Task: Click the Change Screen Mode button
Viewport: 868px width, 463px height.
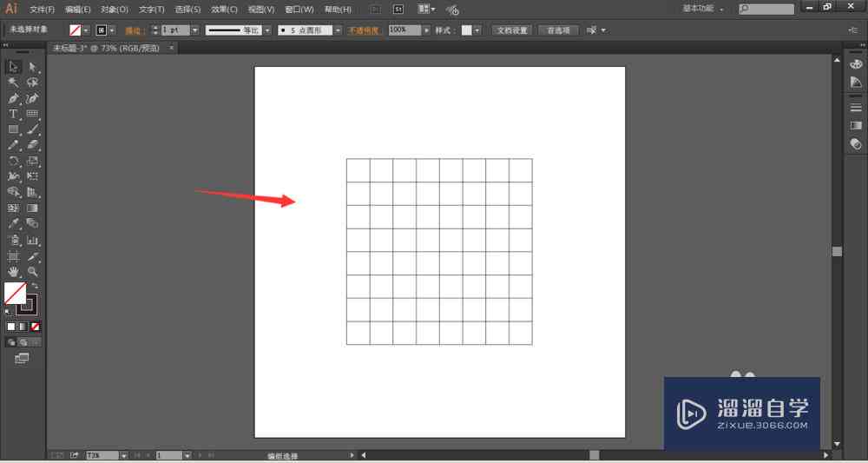Action: pyautogui.click(x=22, y=359)
